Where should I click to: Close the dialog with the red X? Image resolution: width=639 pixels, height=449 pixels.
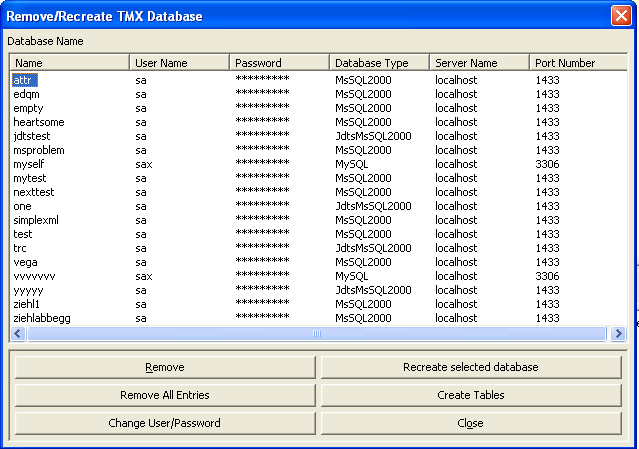620,16
